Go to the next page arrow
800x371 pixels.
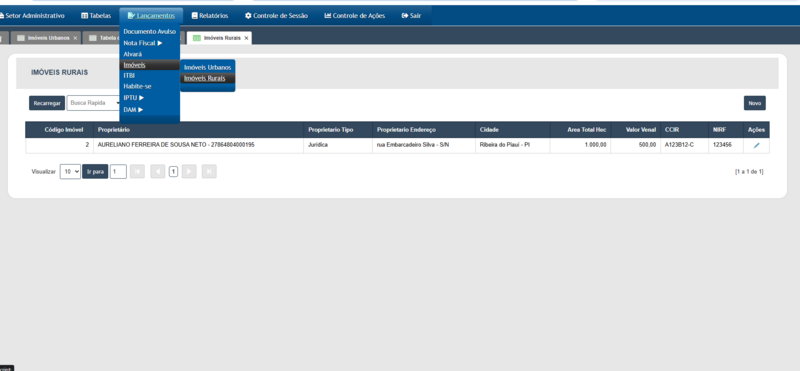[189, 172]
